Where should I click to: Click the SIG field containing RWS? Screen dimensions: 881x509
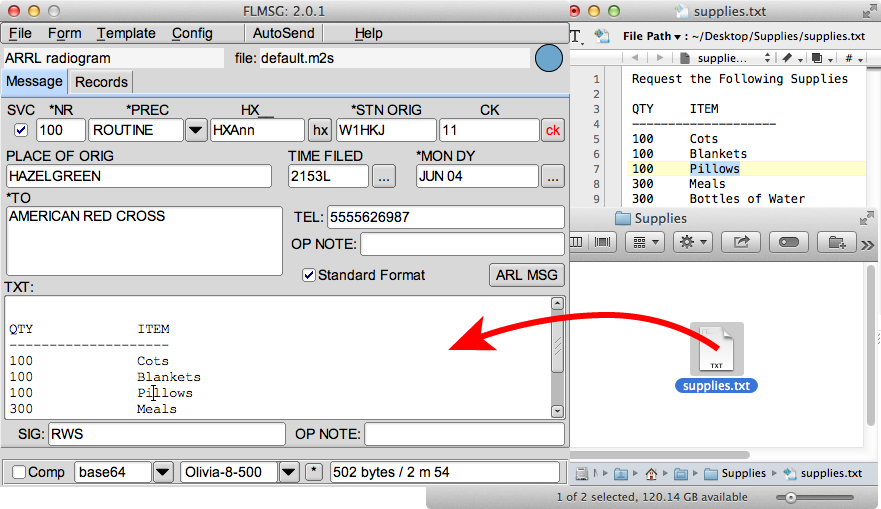(167, 434)
